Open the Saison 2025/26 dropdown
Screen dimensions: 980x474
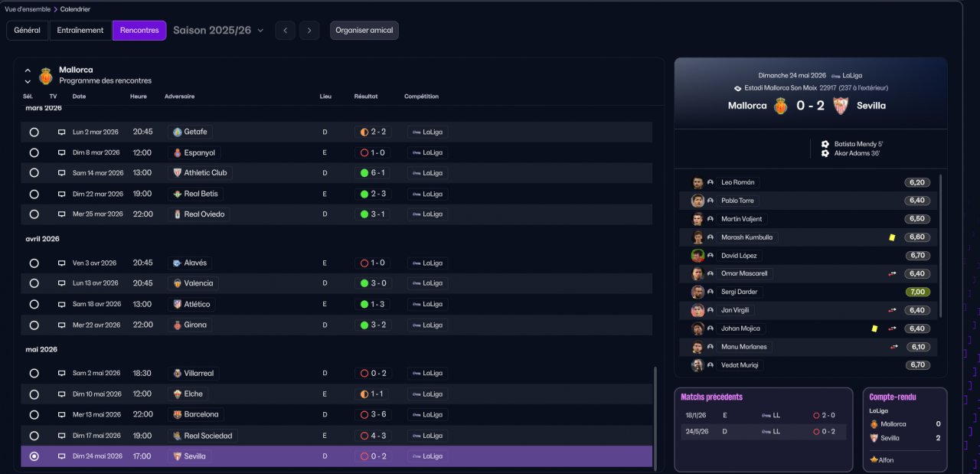point(218,31)
